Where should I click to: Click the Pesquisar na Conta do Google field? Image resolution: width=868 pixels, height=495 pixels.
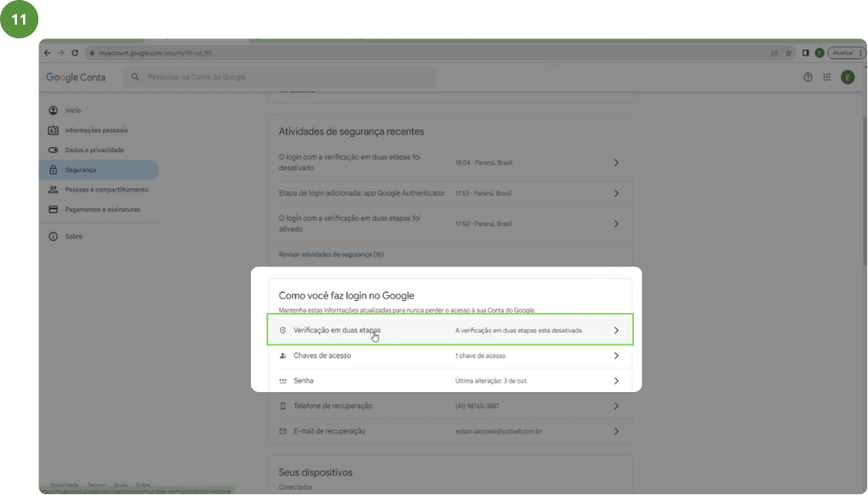[280, 77]
